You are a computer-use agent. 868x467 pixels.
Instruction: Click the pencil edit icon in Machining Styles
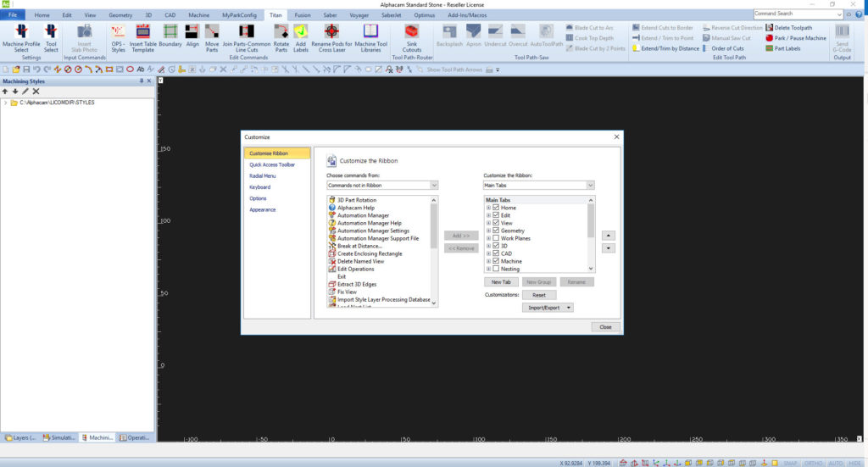pyautogui.click(x=25, y=92)
